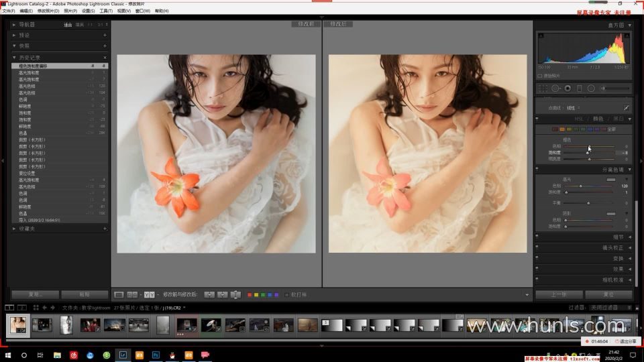Toggle lens corrections panel switch

[537, 247]
